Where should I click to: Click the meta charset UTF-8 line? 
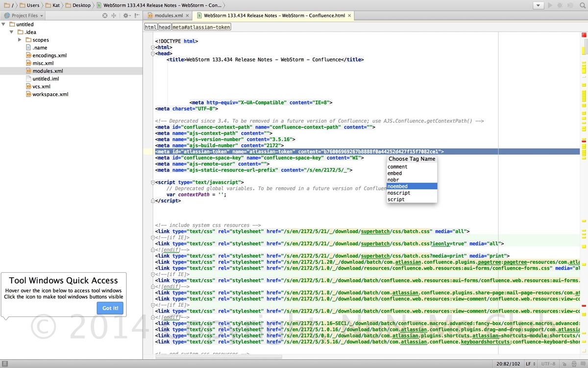click(x=187, y=109)
